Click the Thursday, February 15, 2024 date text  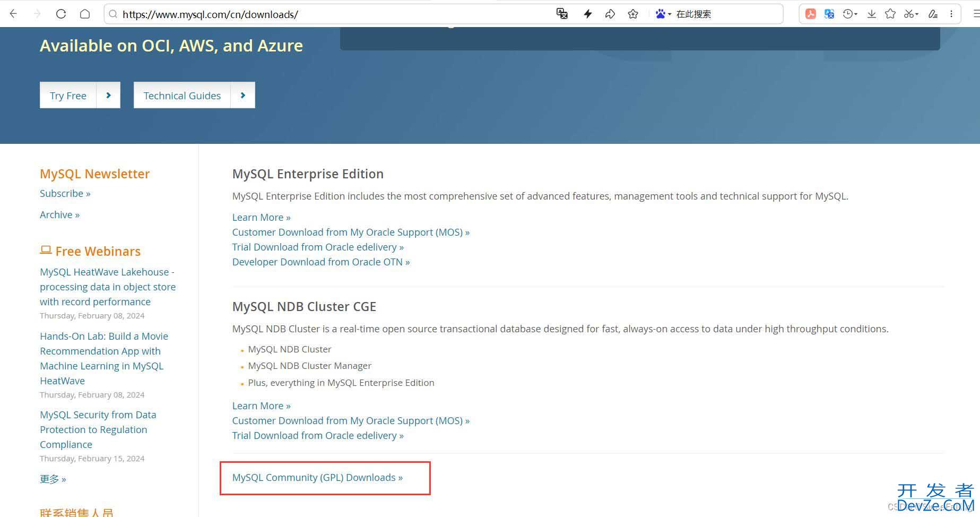[x=92, y=459]
